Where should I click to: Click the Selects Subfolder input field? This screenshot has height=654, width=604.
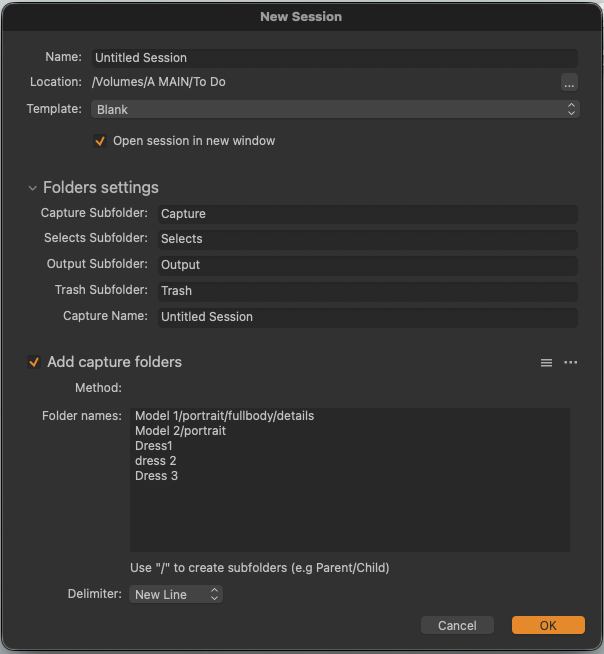(x=366, y=239)
